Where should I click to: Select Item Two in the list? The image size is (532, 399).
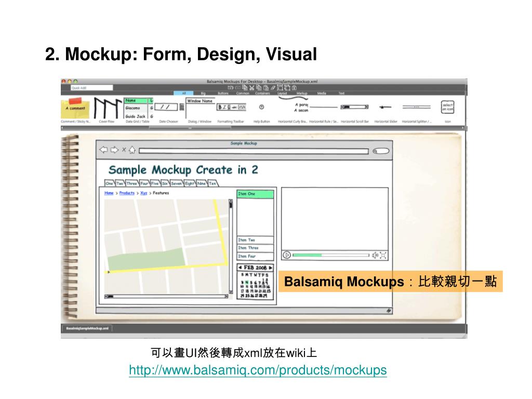tap(255, 240)
